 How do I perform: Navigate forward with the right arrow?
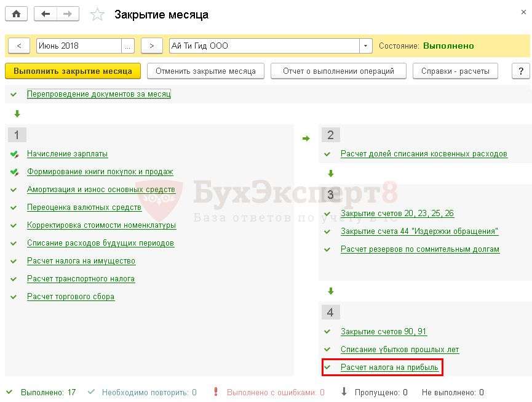[x=68, y=14]
